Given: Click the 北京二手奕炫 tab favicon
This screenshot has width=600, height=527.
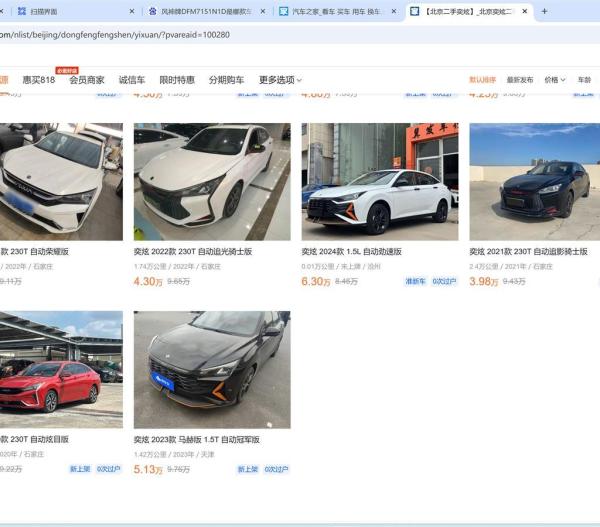Looking at the screenshot, I should coord(414,11).
